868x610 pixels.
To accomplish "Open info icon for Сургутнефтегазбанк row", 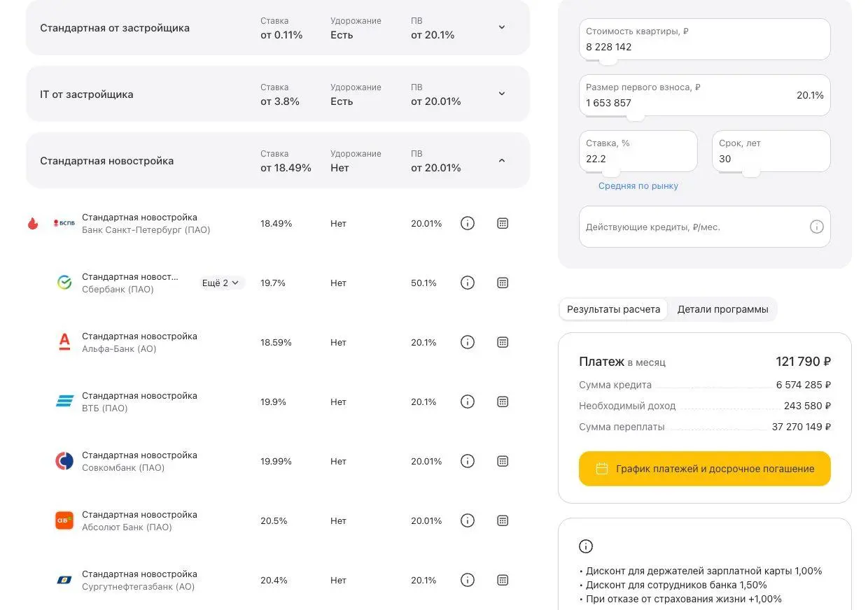I will (468, 581).
